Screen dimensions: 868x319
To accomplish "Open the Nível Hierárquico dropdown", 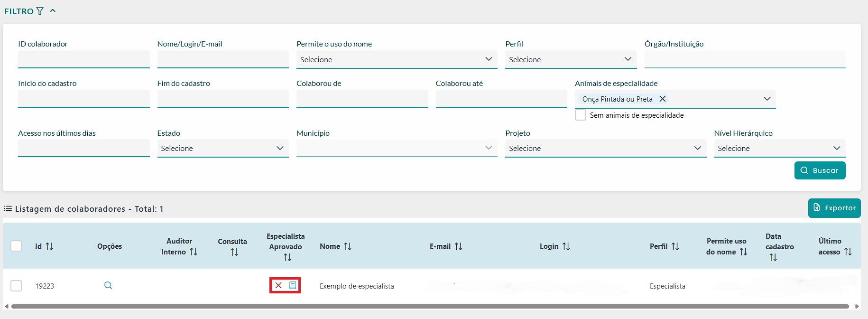I will click(779, 148).
